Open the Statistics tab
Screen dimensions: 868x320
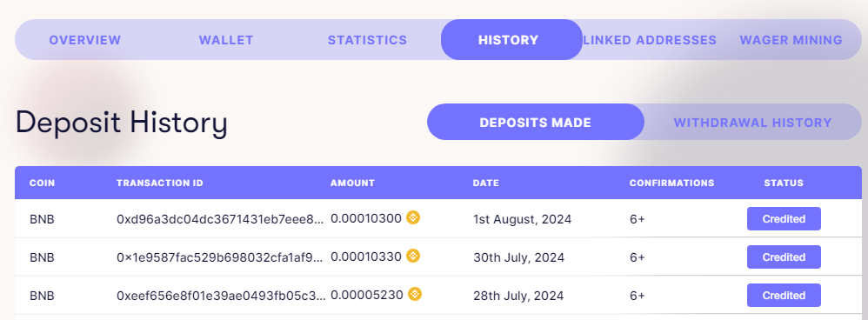(x=367, y=40)
